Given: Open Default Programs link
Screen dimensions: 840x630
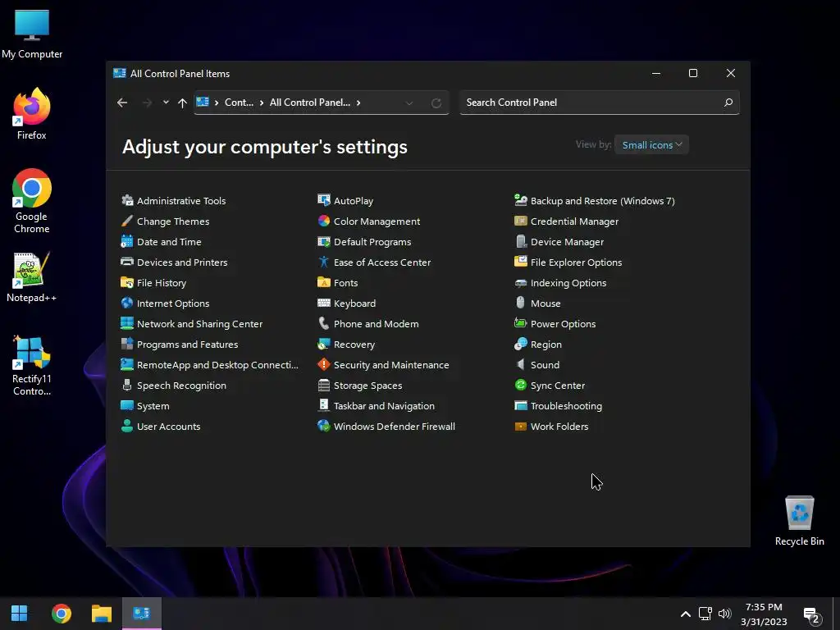Looking at the screenshot, I should pos(372,242).
